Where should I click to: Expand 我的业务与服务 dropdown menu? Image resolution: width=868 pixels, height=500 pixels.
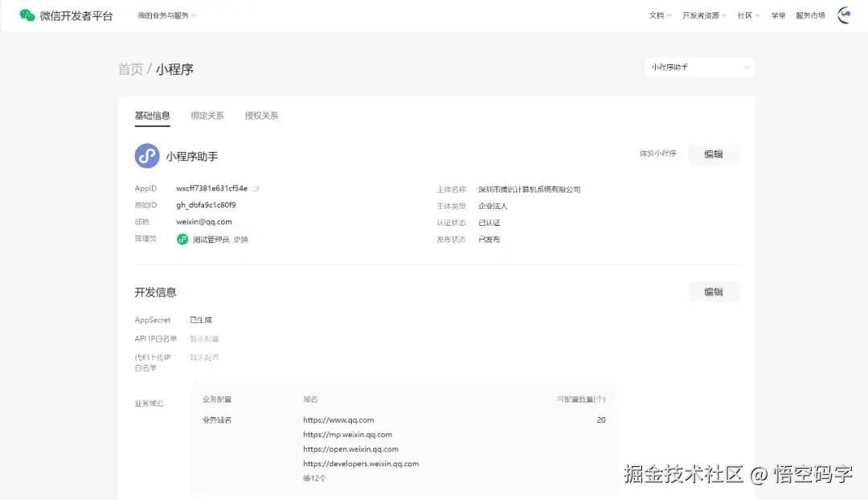(x=166, y=15)
